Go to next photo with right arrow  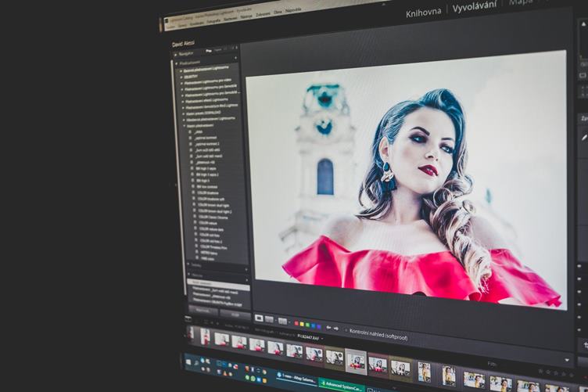coord(336,329)
